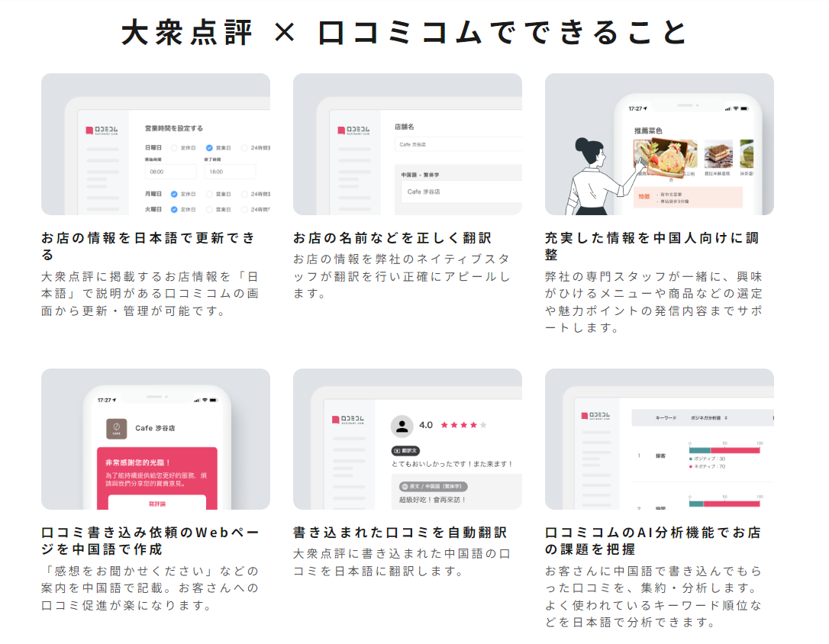The height and width of the screenshot is (644, 829).
Task: Click the tiramisu cake dish thumbnail
Action: point(718,154)
